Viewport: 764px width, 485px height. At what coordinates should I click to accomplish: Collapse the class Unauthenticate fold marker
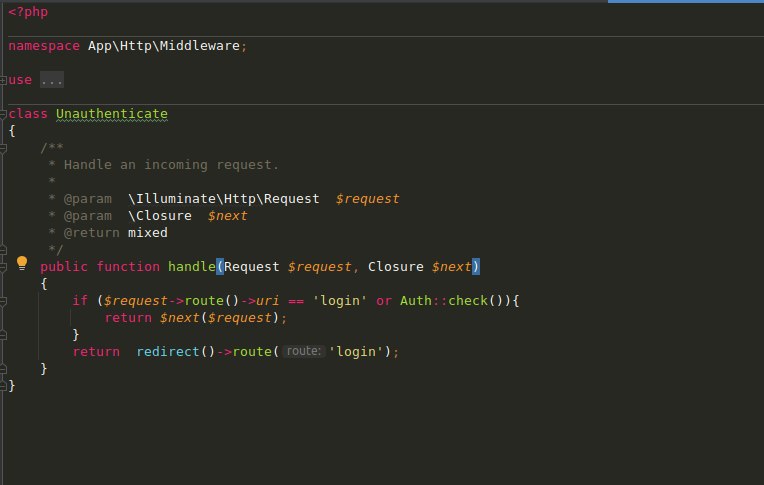click(3, 114)
